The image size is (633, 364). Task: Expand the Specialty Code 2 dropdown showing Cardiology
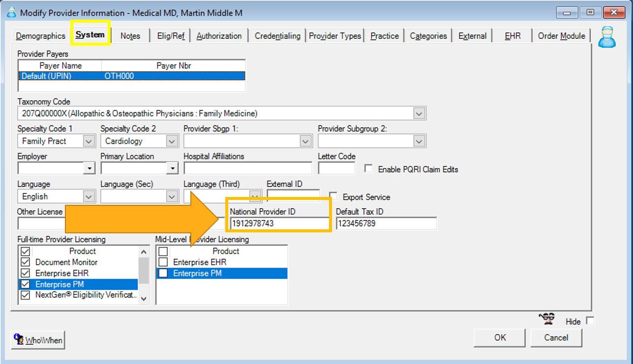click(172, 141)
